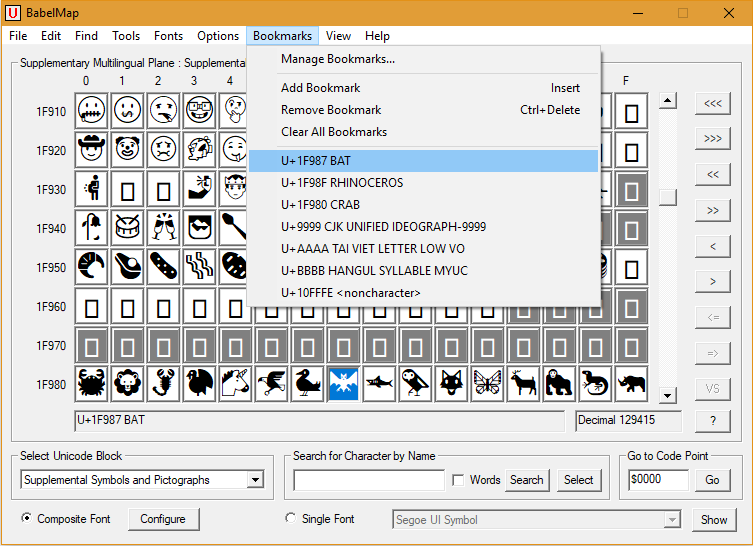Select the deer emoji

[x=523, y=384]
